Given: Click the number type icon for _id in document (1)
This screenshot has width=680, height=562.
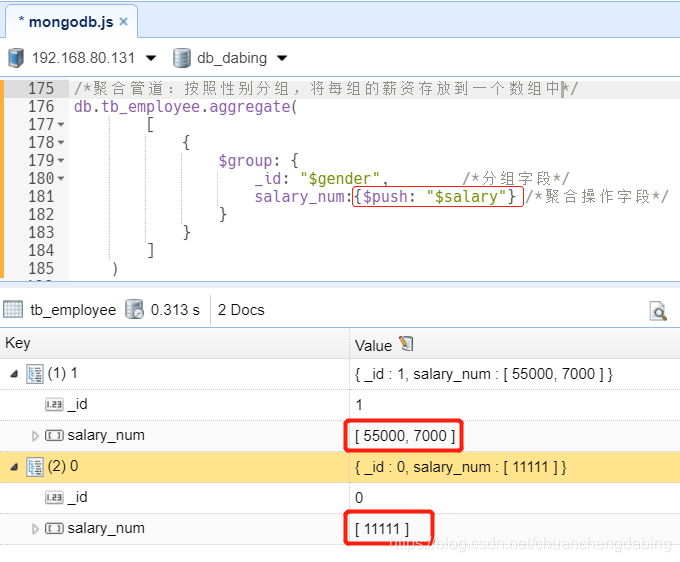Looking at the screenshot, I should pyautogui.click(x=54, y=405).
